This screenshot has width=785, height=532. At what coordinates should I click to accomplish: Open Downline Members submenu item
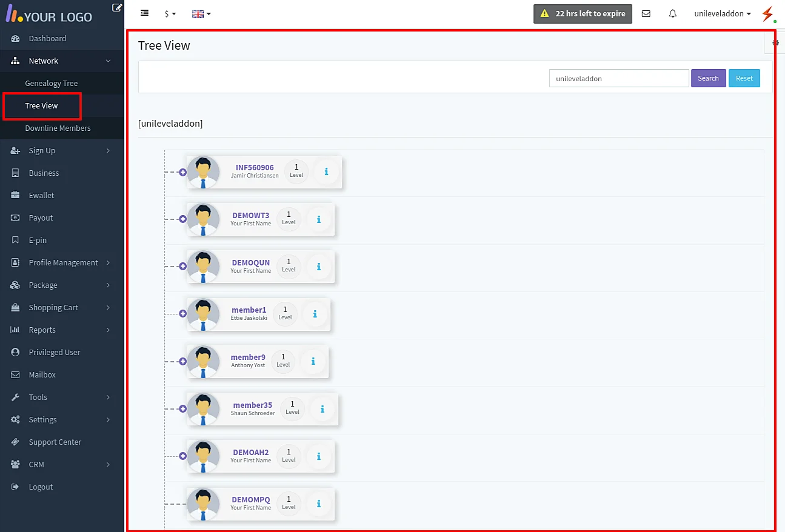point(62,128)
